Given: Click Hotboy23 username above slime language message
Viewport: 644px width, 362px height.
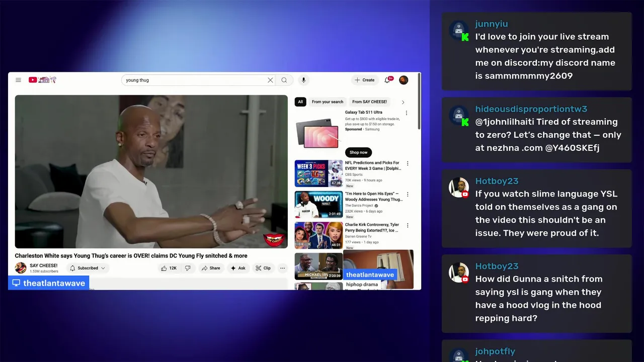Looking at the screenshot, I should 497,181.
